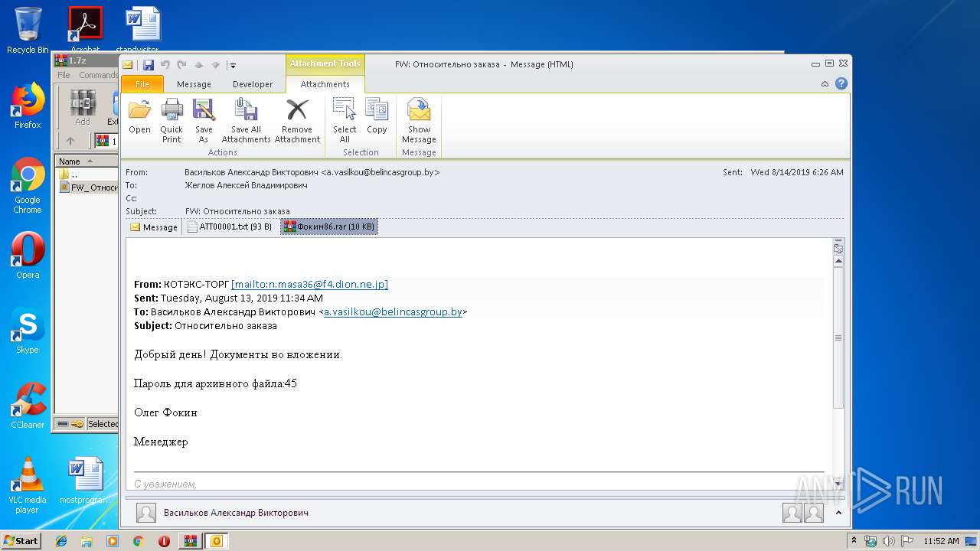The width and height of the screenshot is (980, 551).
Task: Click Remove Attachment button
Action: [x=297, y=120]
